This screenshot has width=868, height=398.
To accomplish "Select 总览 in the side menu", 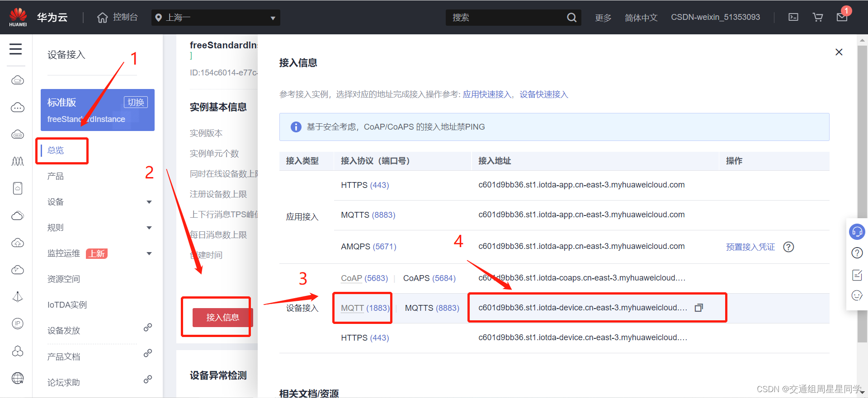I will tap(56, 150).
